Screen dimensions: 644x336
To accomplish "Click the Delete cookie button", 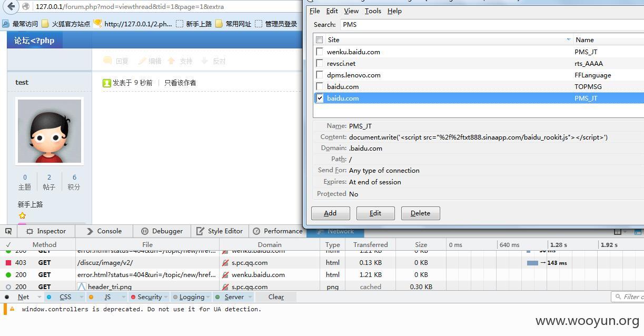I will point(420,213).
